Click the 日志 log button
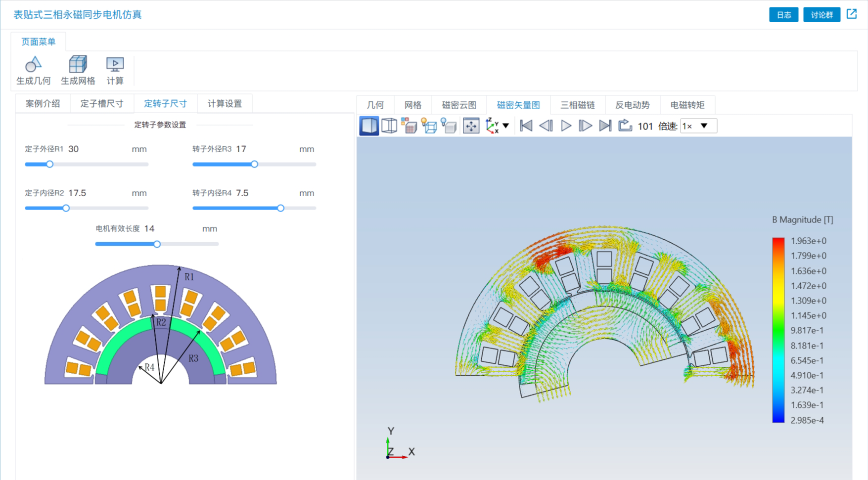 [783, 15]
